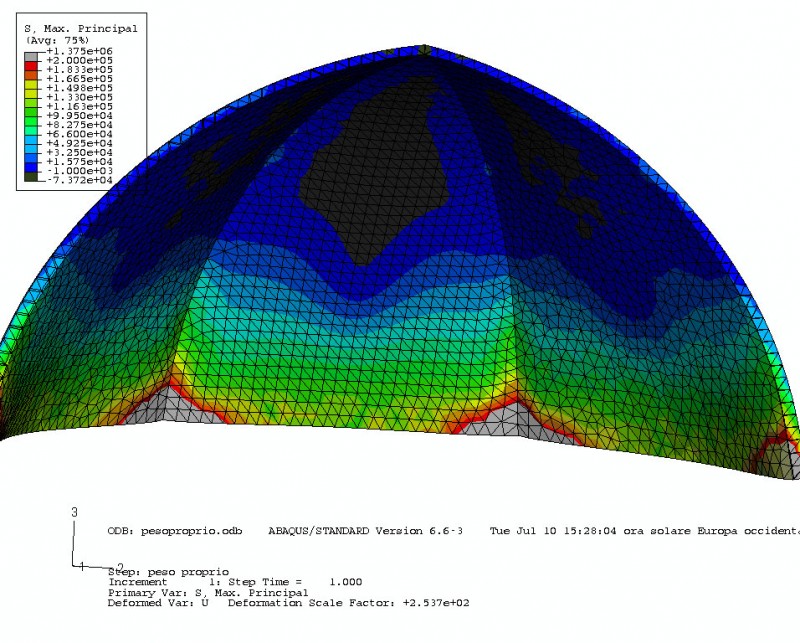Select the -1.000e+03 legend value
Viewport: 800px width, 643px height.
point(79,170)
